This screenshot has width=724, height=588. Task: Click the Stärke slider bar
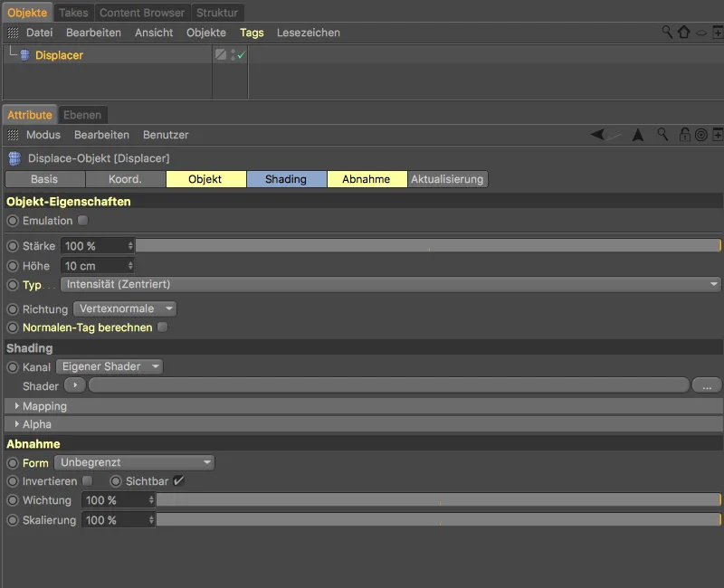428,245
